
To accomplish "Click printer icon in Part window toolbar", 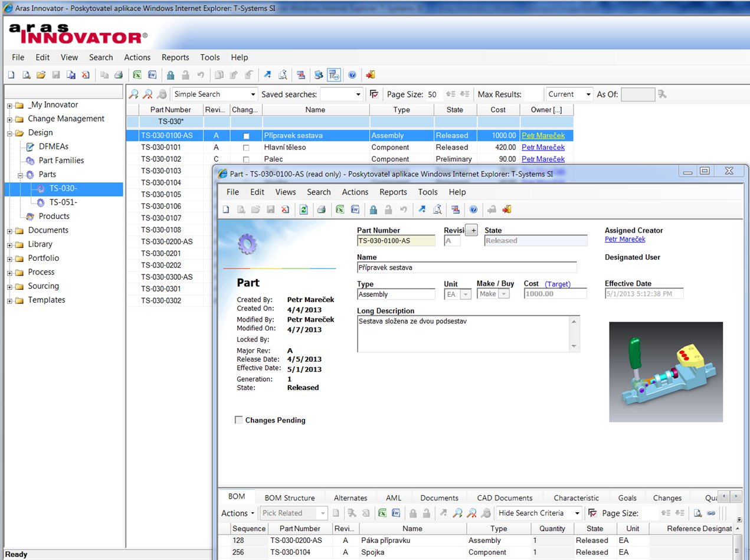I will coord(322,209).
